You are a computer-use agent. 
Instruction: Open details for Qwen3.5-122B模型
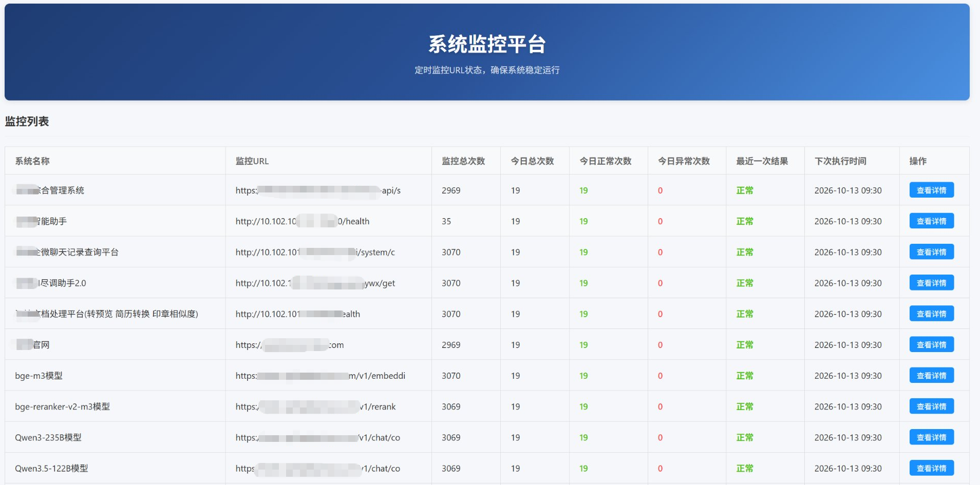pyautogui.click(x=931, y=468)
